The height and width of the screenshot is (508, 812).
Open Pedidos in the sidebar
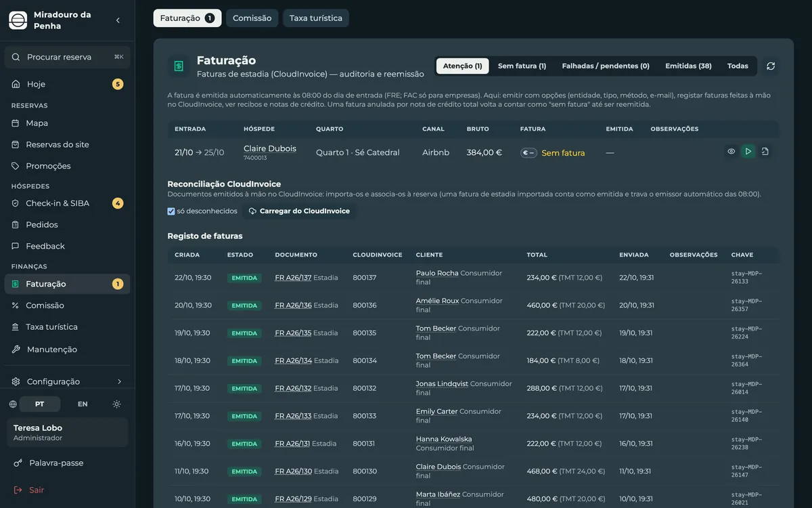pos(68,225)
